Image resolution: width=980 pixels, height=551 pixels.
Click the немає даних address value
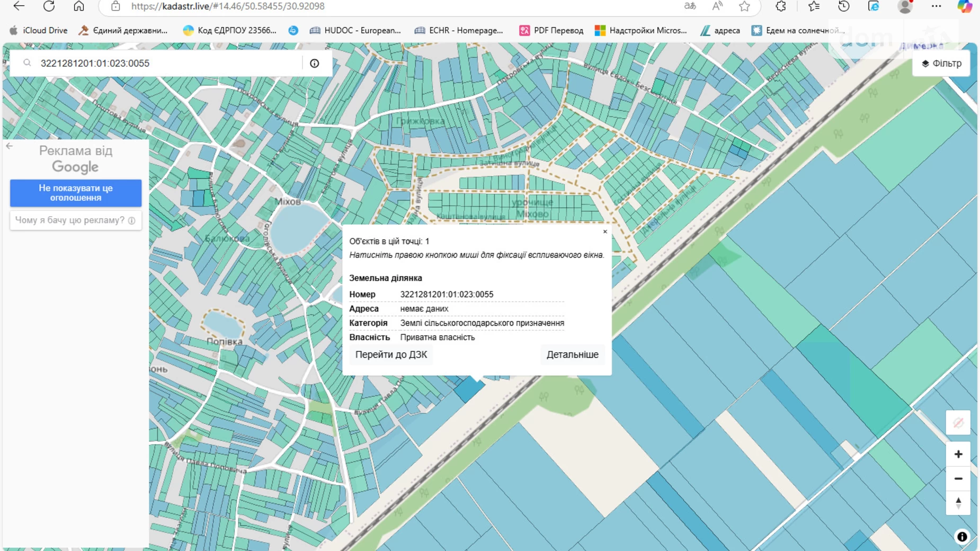(x=424, y=308)
